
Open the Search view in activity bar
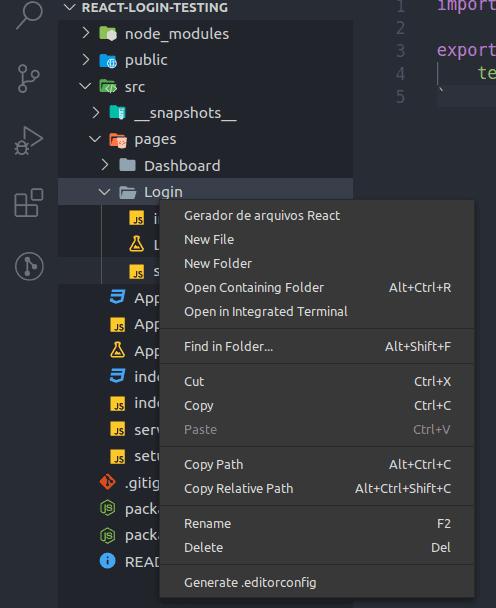point(29,15)
